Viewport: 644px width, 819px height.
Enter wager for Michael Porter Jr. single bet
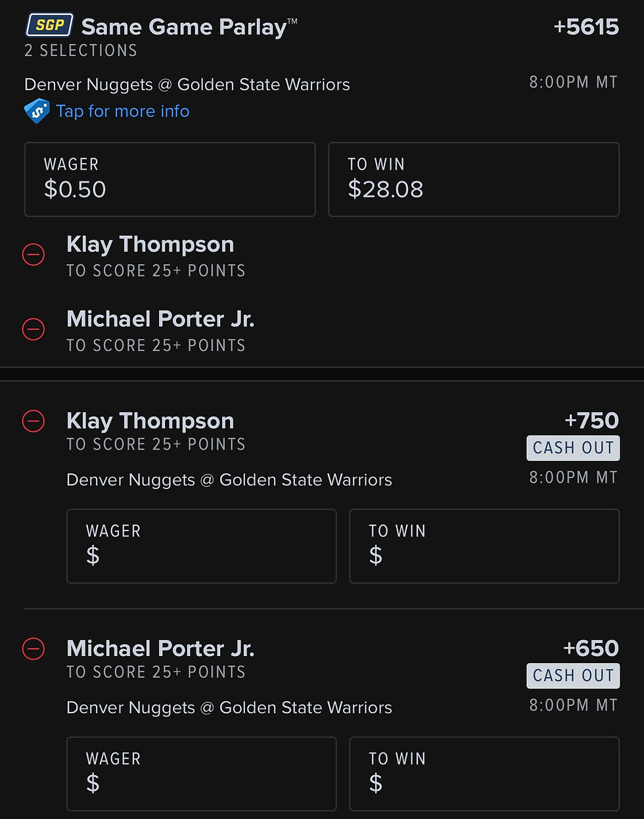tap(201, 774)
